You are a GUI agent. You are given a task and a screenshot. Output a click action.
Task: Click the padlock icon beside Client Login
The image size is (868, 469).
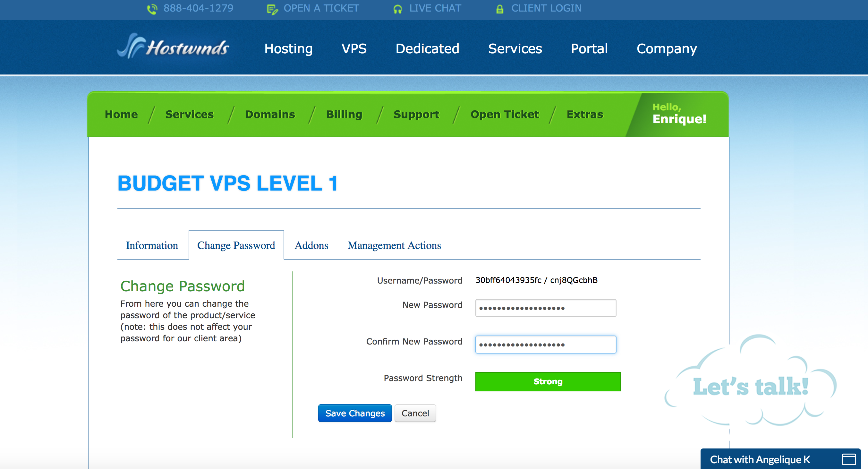click(x=500, y=9)
